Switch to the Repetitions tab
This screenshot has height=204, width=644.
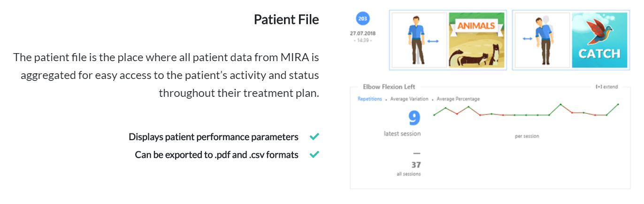tap(370, 99)
